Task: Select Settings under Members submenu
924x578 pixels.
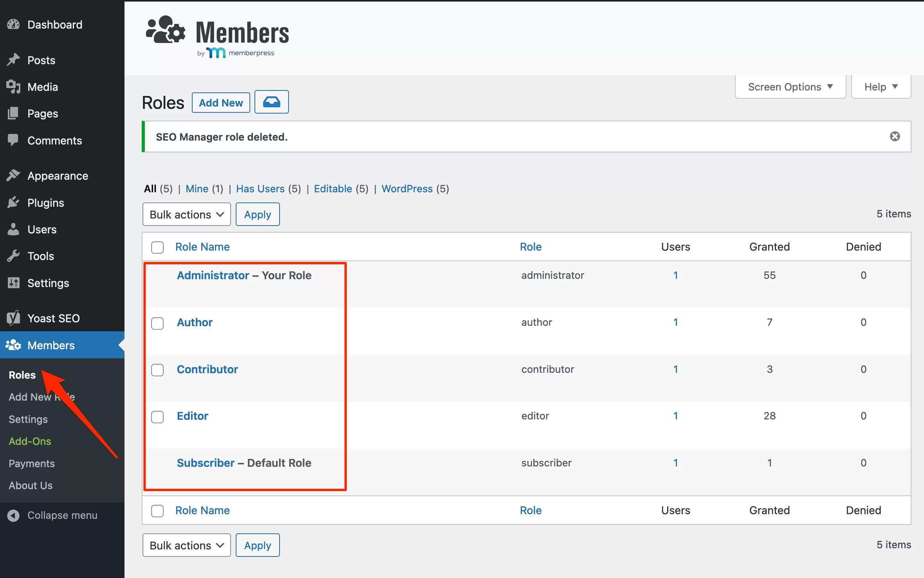Action: coord(28,419)
